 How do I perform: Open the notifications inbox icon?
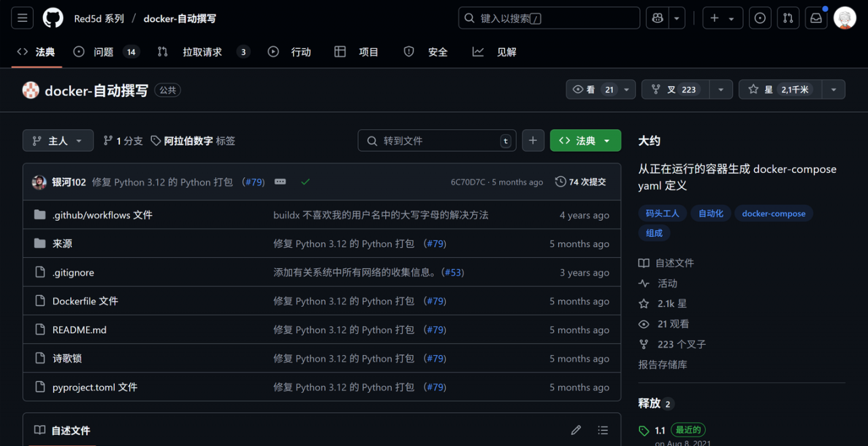coord(816,18)
